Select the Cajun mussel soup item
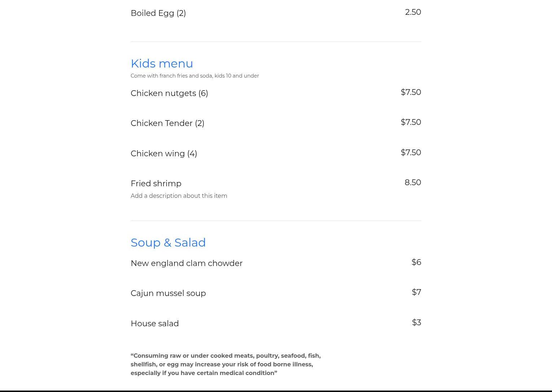552x392 pixels. pos(168,293)
